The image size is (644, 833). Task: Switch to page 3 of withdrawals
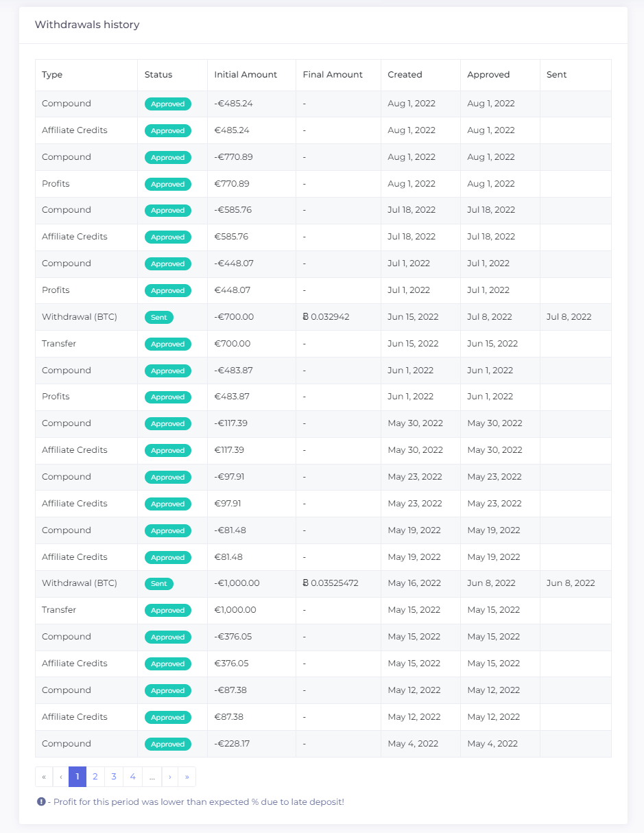click(114, 776)
